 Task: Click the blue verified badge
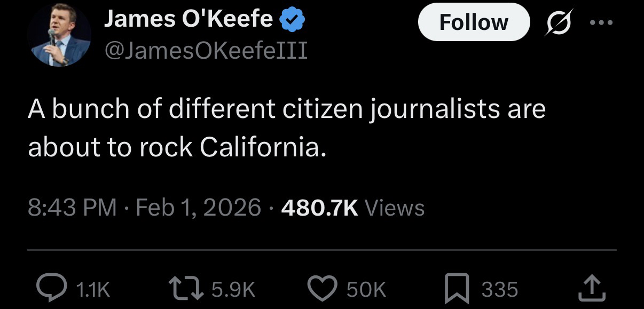tap(293, 20)
